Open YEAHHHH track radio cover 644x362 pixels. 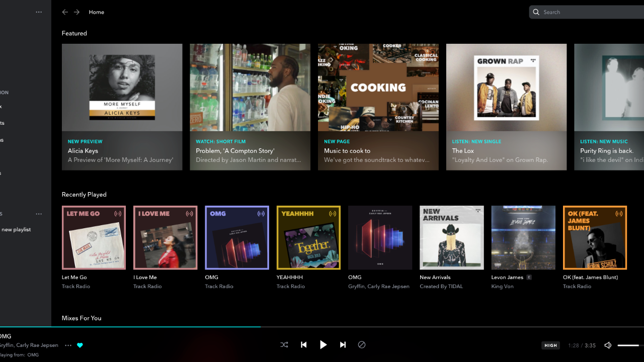[x=308, y=238]
